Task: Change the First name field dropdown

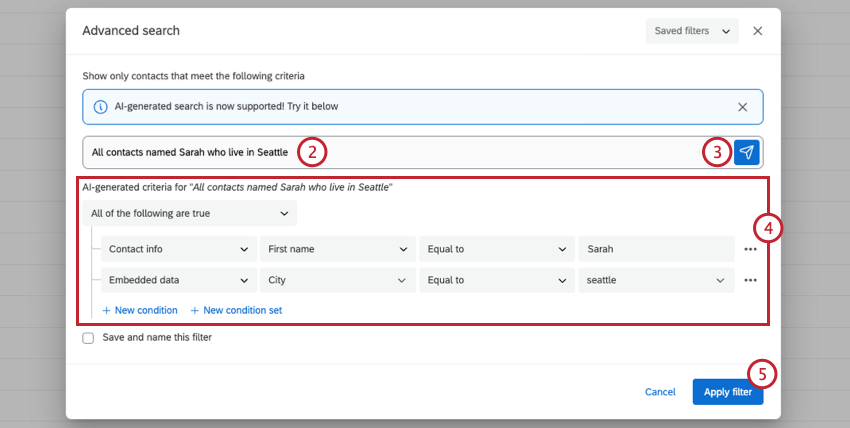Action: point(337,249)
